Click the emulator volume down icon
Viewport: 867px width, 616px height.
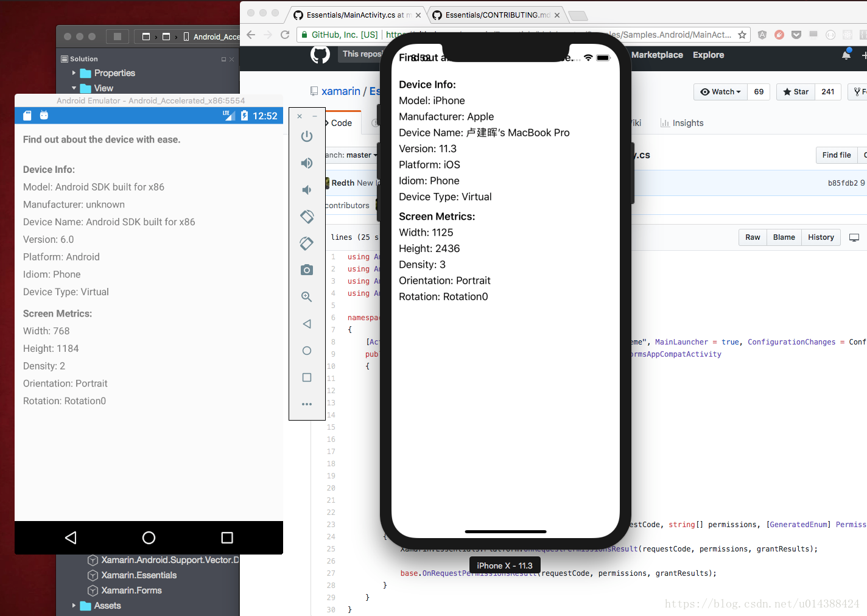coord(307,190)
